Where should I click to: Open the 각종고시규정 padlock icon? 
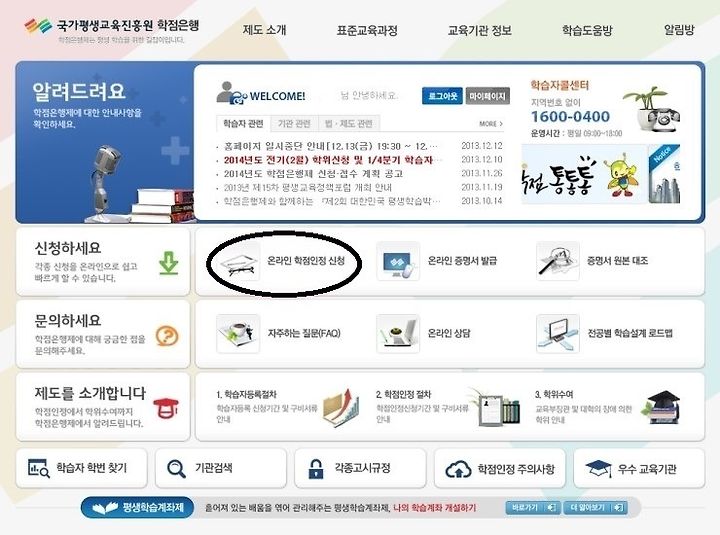pyautogui.click(x=316, y=469)
